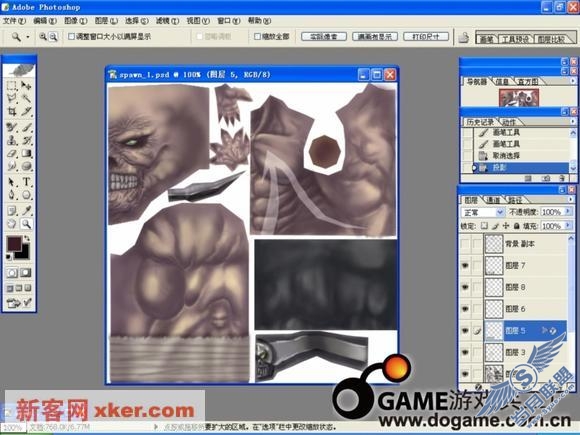Select the Eyedropper tool
This screenshot has height=435, width=580.
[26, 211]
